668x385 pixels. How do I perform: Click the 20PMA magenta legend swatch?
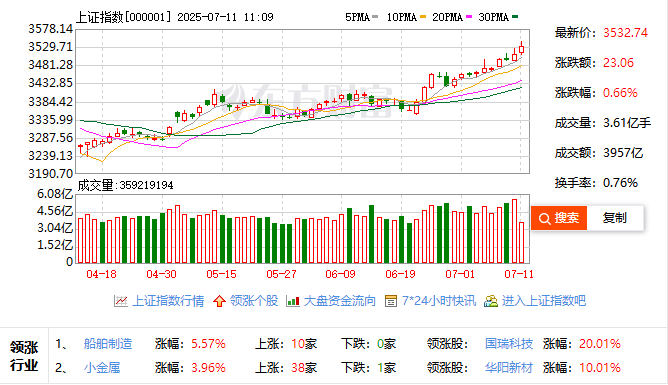469,17
